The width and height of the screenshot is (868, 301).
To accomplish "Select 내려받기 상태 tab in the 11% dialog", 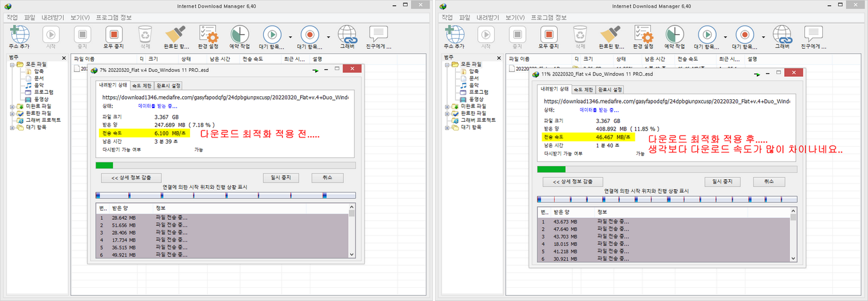I will (556, 89).
